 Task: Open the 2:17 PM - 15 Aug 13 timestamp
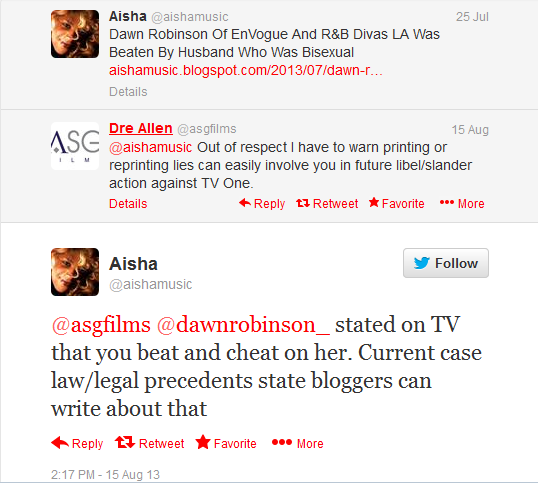(105, 475)
